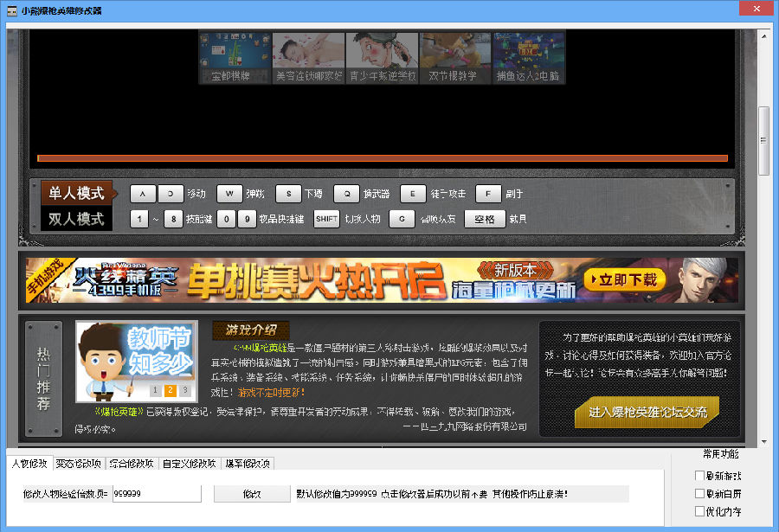Switch to the 自定义修改项 tab
Viewport: 779px width, 532px height.
(x=189, y=464)
